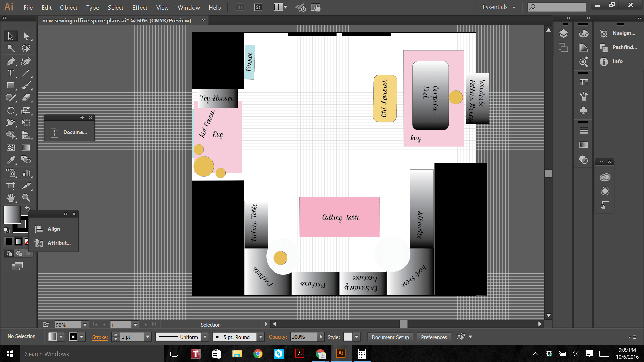The height and width of the screenshot is (362, 644).
Task: Select the Direct Selection tool
Action: [26, 36]
